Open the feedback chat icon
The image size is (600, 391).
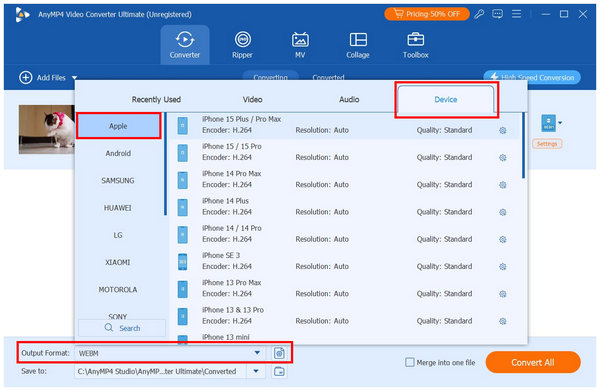[497, 15]
